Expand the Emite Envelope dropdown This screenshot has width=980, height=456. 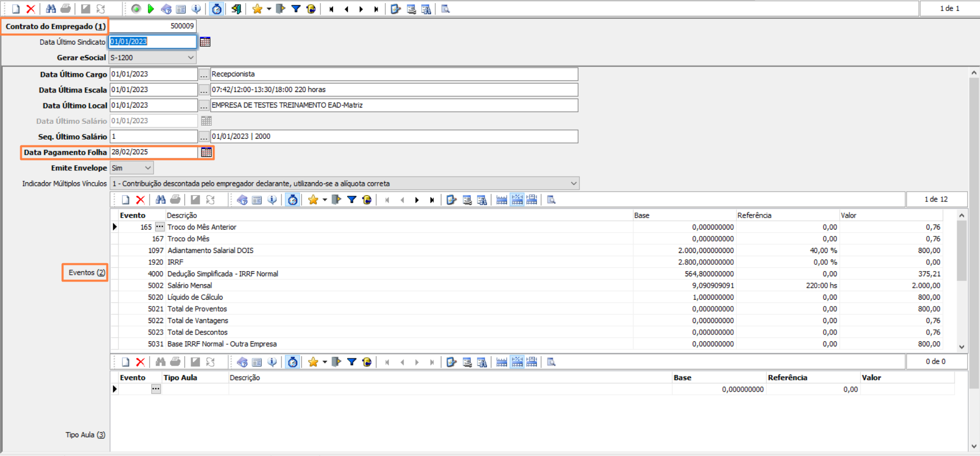[147, 168]
